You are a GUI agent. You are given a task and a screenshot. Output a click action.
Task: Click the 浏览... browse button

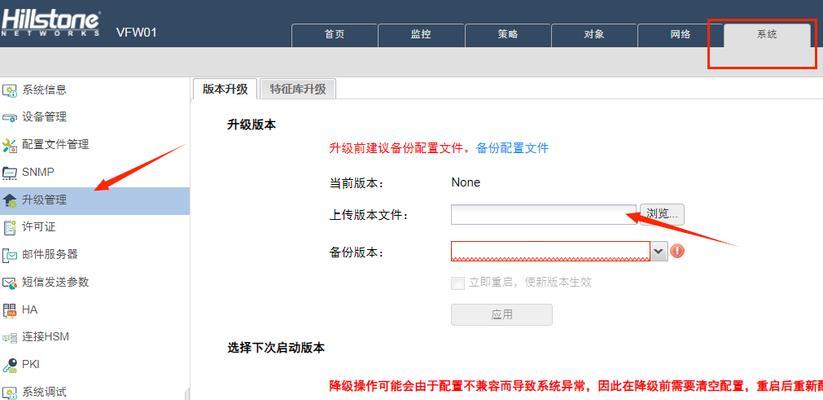pos(662,214)
